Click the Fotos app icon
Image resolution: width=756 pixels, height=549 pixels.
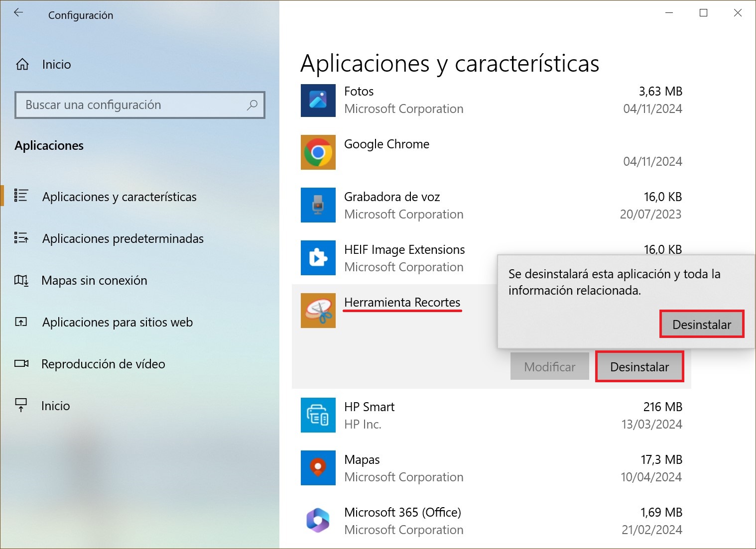click(x=318, y=100)
